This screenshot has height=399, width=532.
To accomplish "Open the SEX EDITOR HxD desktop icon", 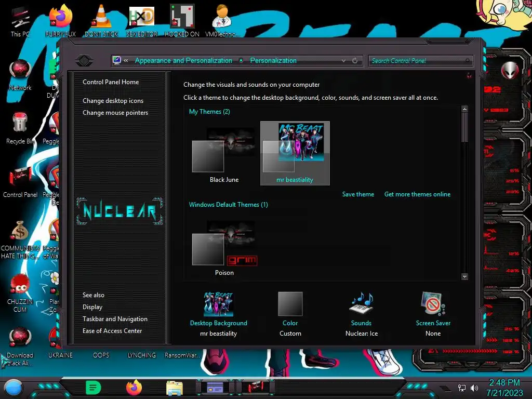I will point(141,21).
